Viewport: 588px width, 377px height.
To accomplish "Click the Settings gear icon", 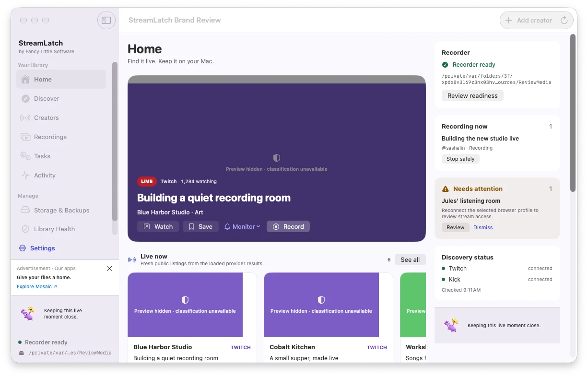I will [x=23, y=248].
